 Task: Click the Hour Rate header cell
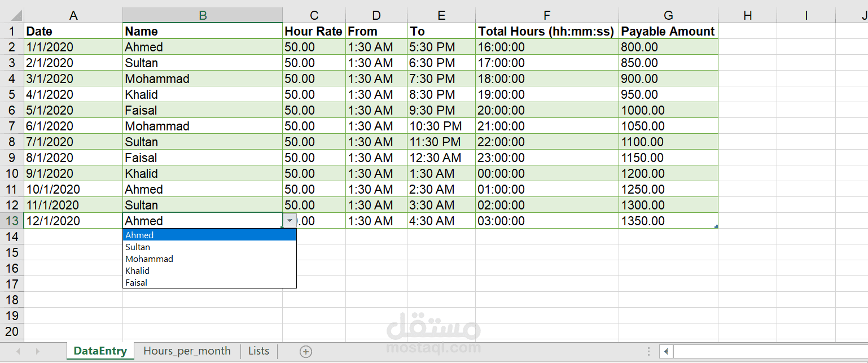tap(314, 32)
